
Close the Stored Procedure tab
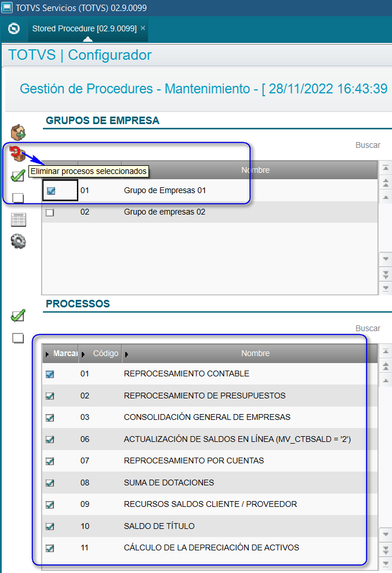(x=143, y=28)
